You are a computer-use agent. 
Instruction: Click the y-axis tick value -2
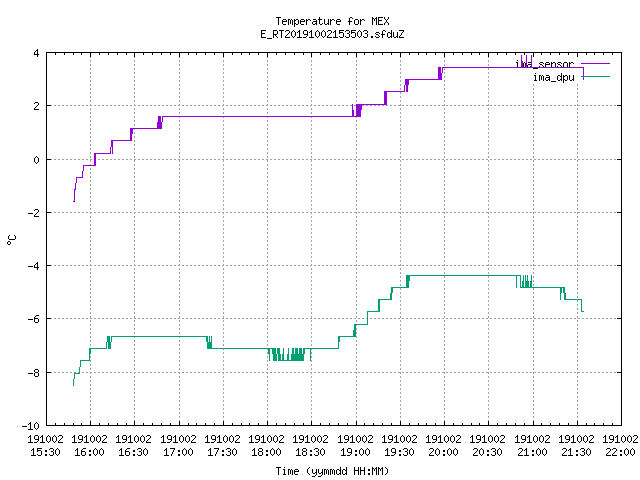click(x=33, y=213)
